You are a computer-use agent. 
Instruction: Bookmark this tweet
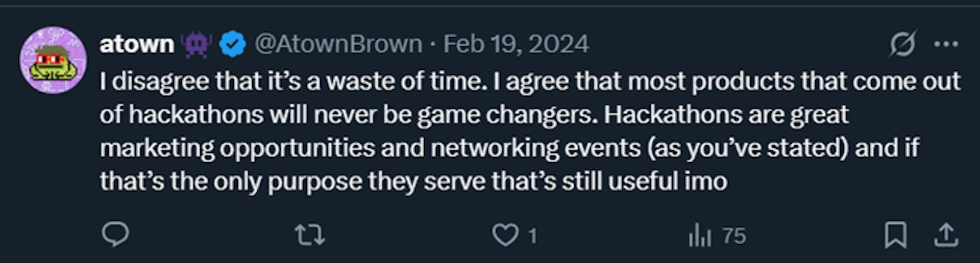[895, 235]
